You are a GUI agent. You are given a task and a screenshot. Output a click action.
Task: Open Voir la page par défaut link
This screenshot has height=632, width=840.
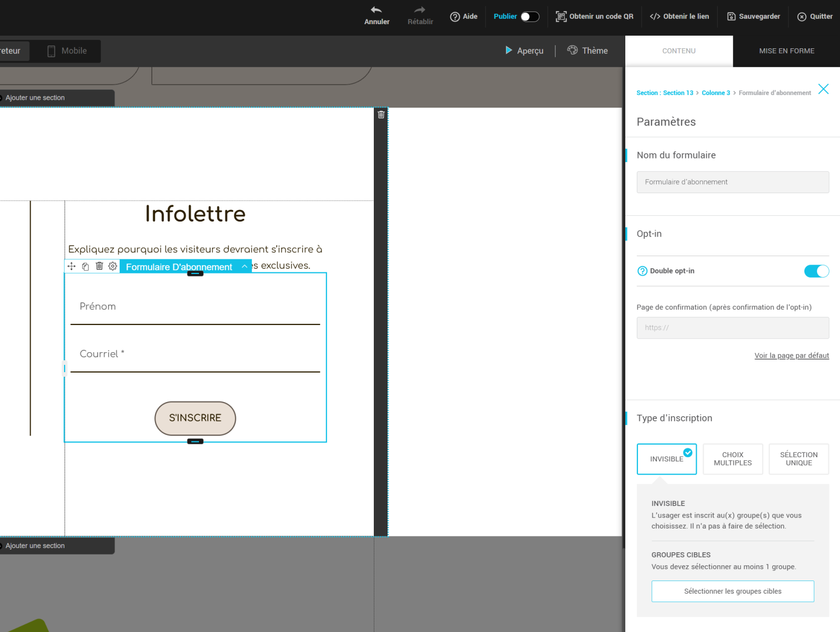click(x=792, y=355)
